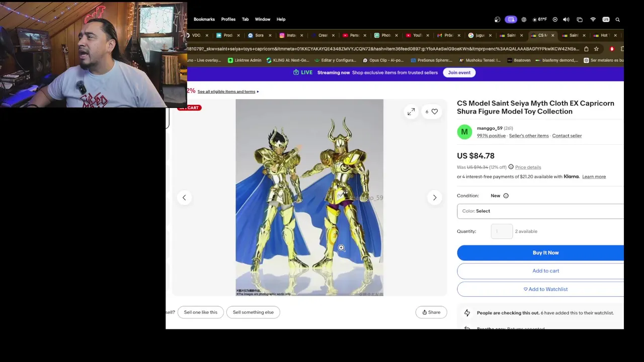Open macOS Spotlight search icon
The width and height of the screenshot is (644, 362).
[x=618, y=20]
